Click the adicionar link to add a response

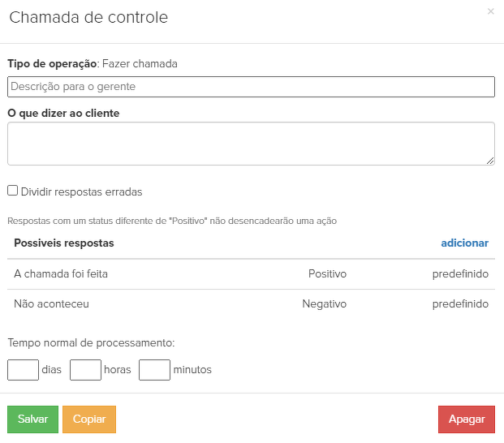464,243
